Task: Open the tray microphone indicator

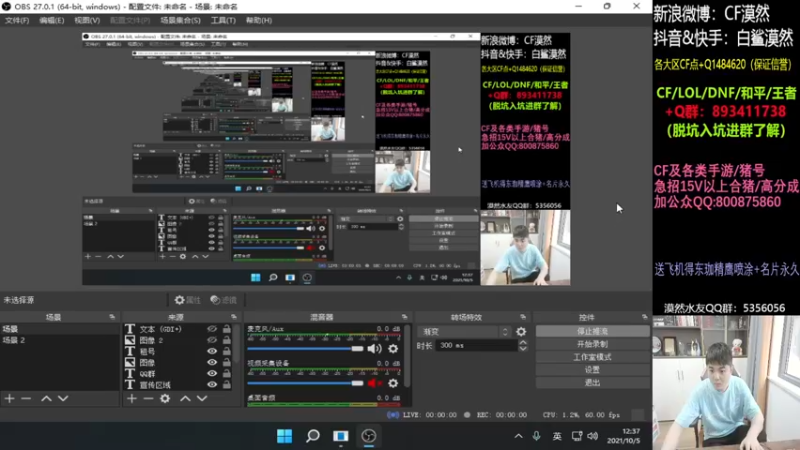Action: pyautogui.click(x=536, y=436)
